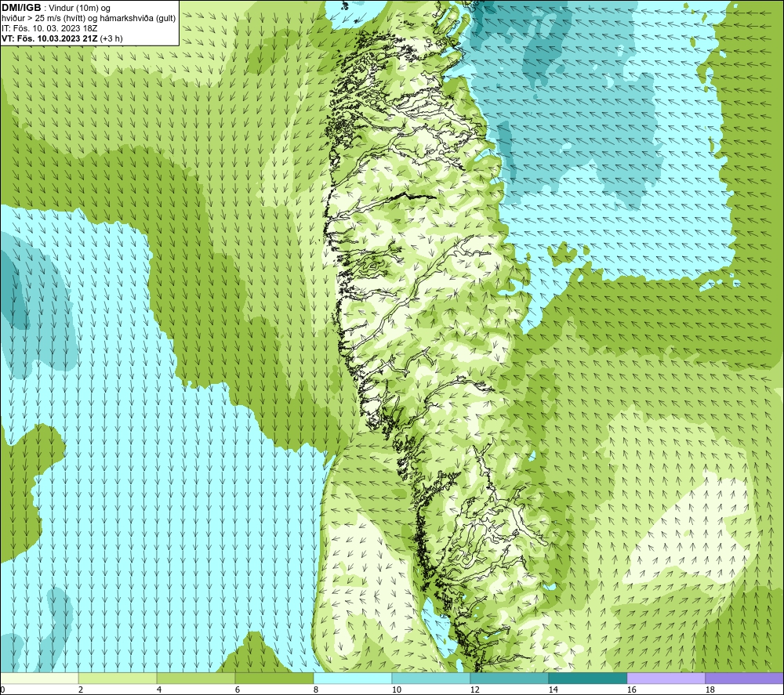This screenshot has width=784, height=695.
Task: Click the 12–14 m/s teal legend swatch
Action: tap(509, 678)
